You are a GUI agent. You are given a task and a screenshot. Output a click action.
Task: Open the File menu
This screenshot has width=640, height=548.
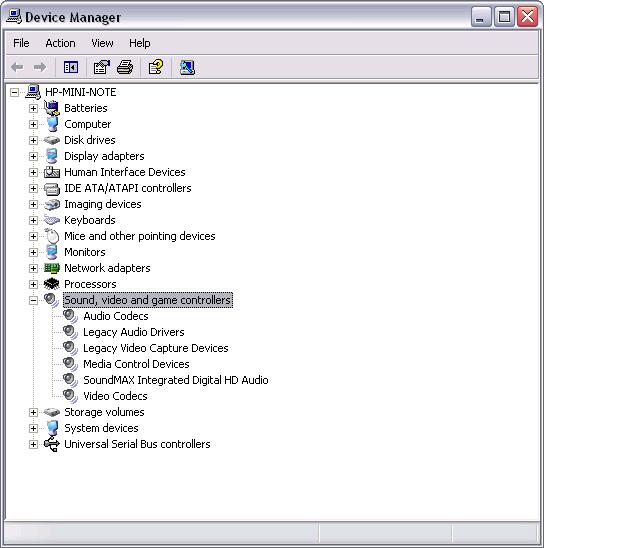[x=21, y=43]
